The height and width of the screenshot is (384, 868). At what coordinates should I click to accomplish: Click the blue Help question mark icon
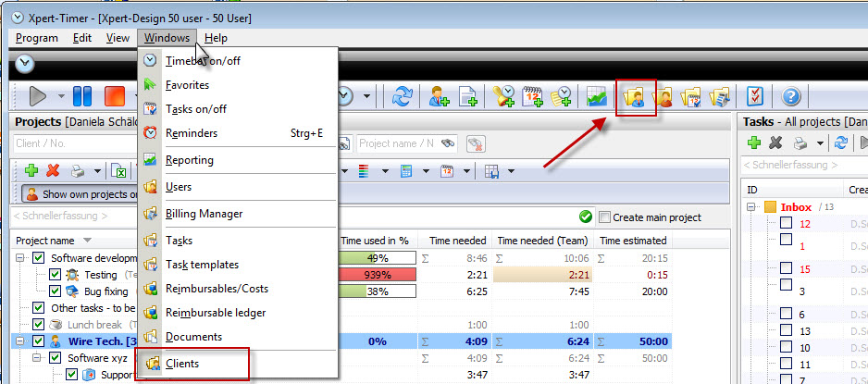click(x=791, y=96)
